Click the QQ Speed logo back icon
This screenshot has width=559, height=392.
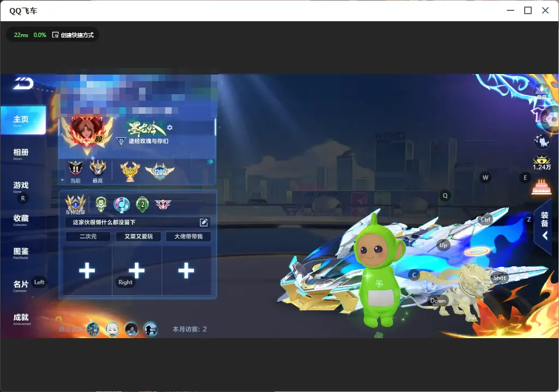pyautogui.click(x=23, y=83)
